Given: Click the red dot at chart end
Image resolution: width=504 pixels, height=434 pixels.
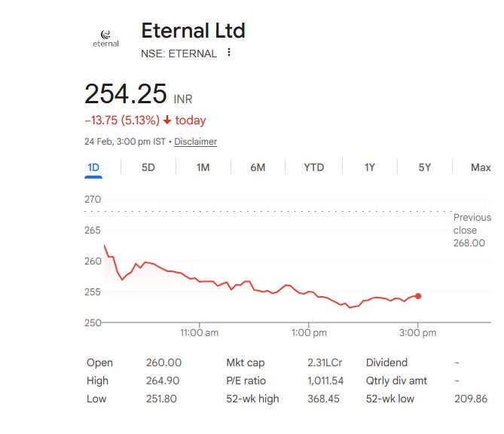Looking at the screenshot, I should 418,296.
